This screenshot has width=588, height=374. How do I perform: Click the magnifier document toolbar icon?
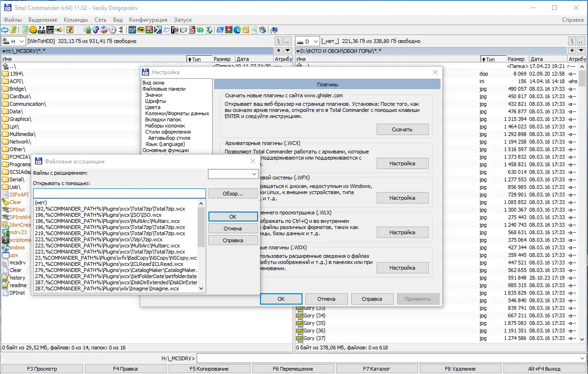(254, 30)
